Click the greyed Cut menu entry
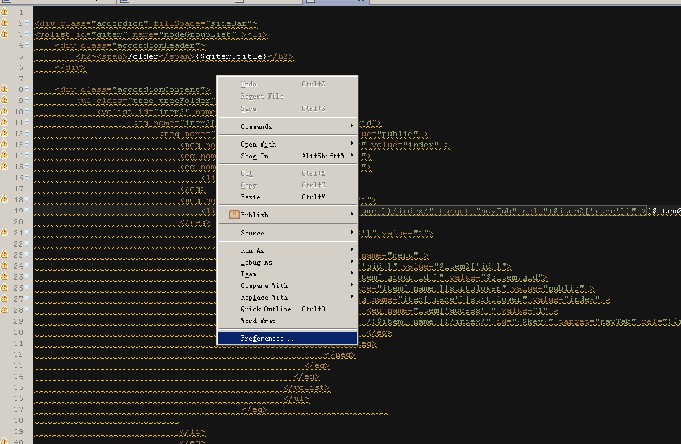The width and height of the screenshot is (681, 444). click(288, 173)
